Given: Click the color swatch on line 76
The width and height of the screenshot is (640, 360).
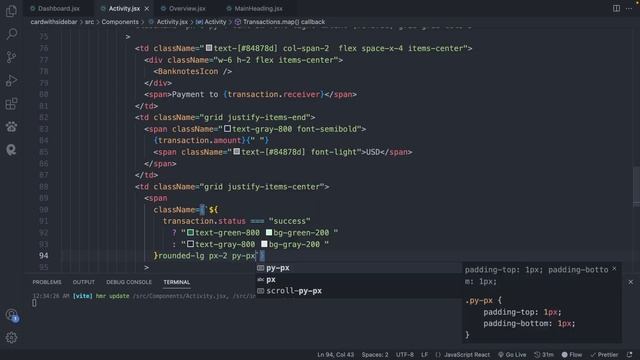Looking at the screenshot, I should pyautogui.click(x=209, y=48).
